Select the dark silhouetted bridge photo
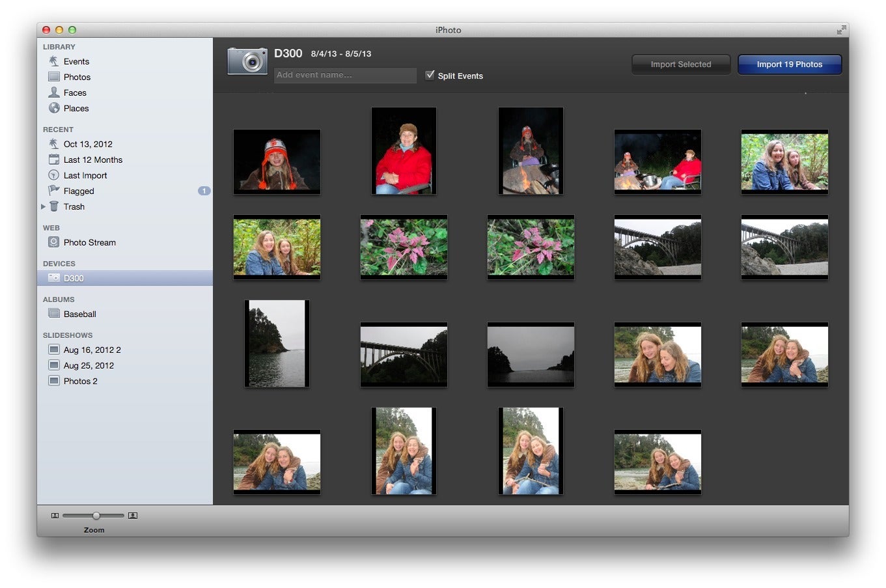The image size is (886, 588). (404, 355)
